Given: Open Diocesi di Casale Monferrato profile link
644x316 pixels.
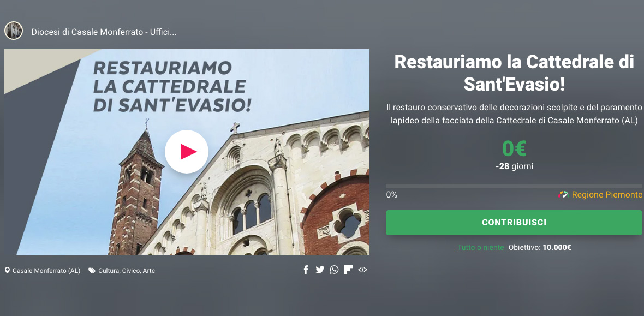Looking at the screenshot, I should [x=104, y=32].
